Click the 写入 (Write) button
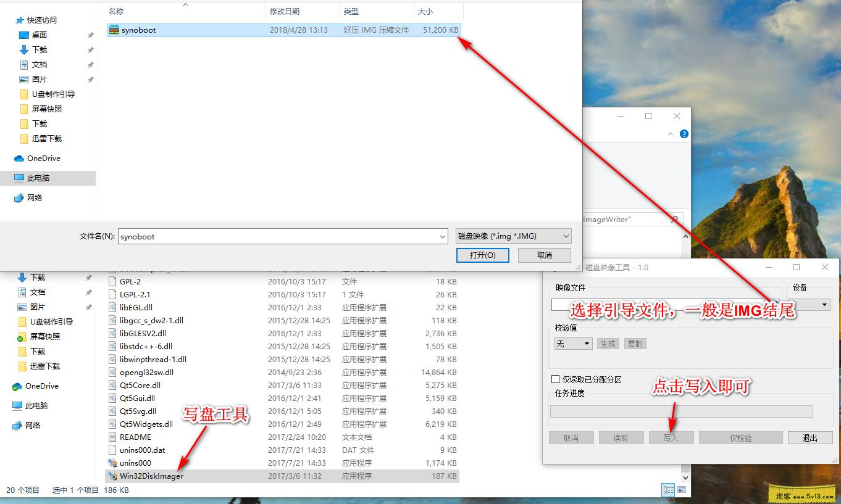Viewport: 841px width, 504px height. [x=671, y=437]
